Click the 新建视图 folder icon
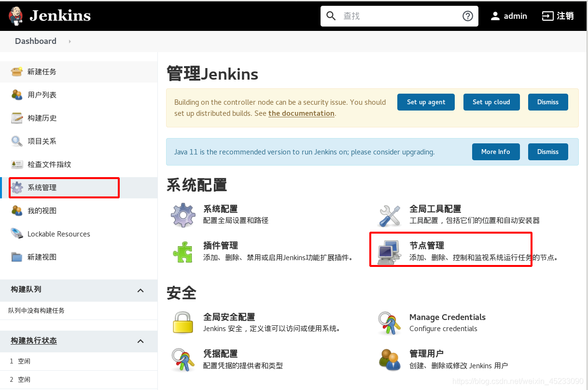 tap(17, 257)
